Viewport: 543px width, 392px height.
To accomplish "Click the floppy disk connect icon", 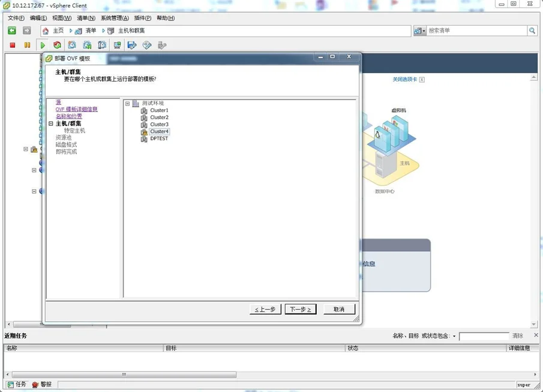I will 132,45.
